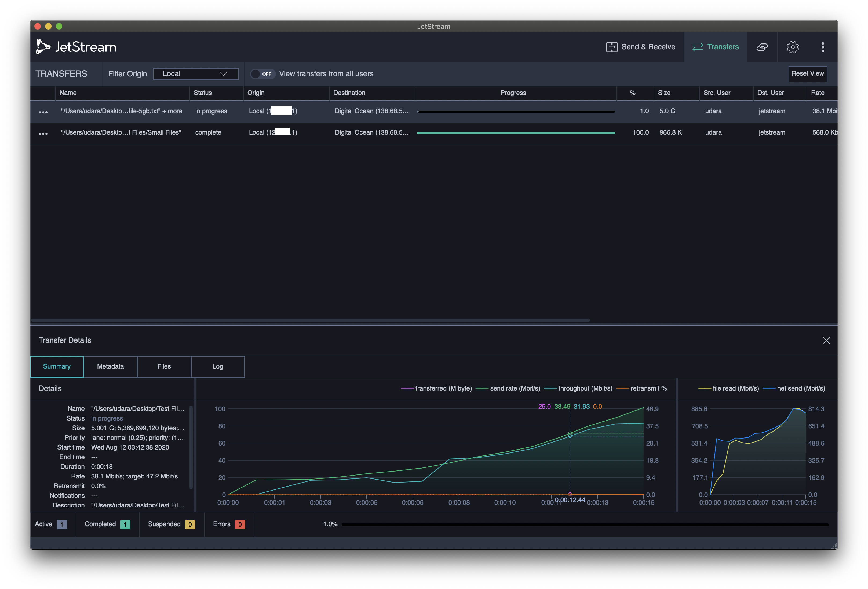
Task: Toggle View transfers from all users
Action: tap(262, 74)
